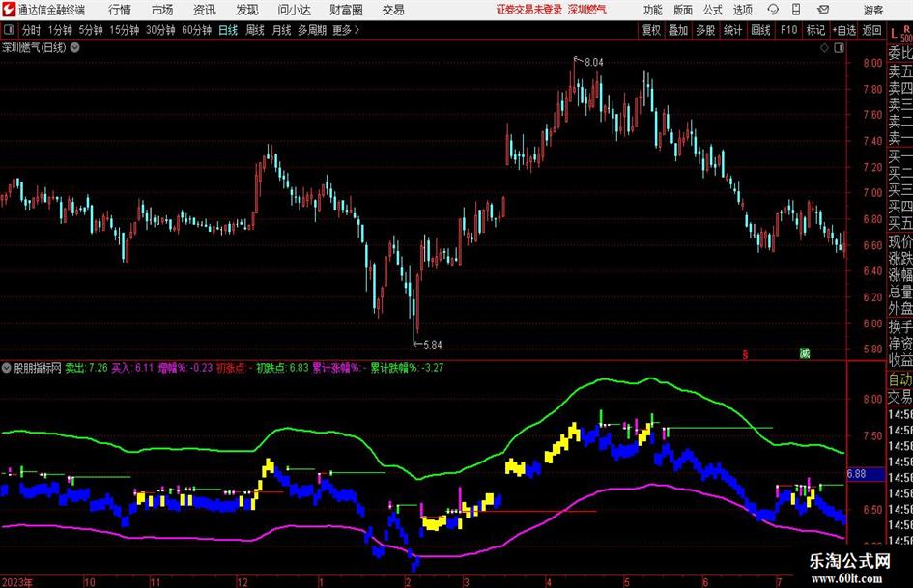Open the 行情 menu

(120, 10)
